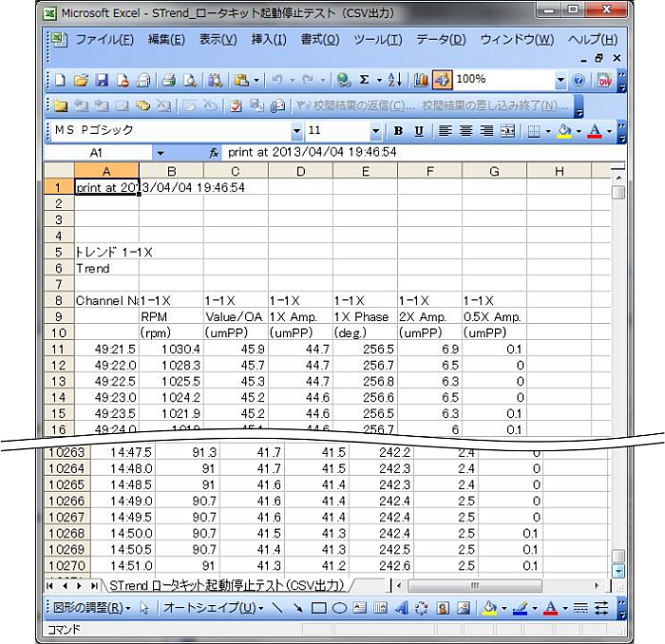Save the workbook with the floppy disk icon
665x644 pixels.
(x=102, y=80)
